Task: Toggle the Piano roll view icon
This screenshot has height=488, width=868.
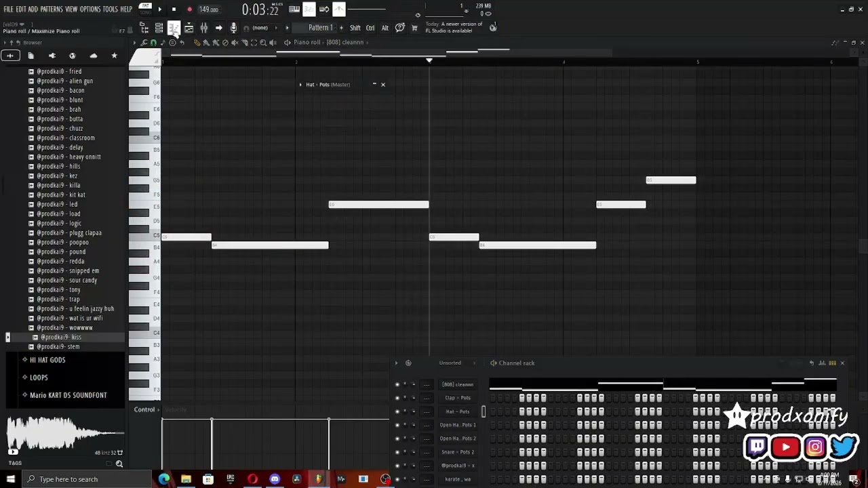Action: pyautogui.click(x=174, y=28)
